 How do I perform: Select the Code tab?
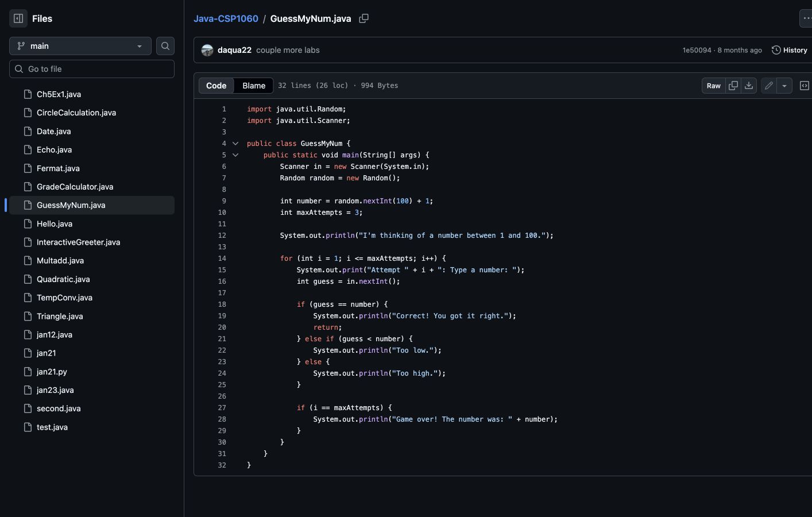(216, 86)
